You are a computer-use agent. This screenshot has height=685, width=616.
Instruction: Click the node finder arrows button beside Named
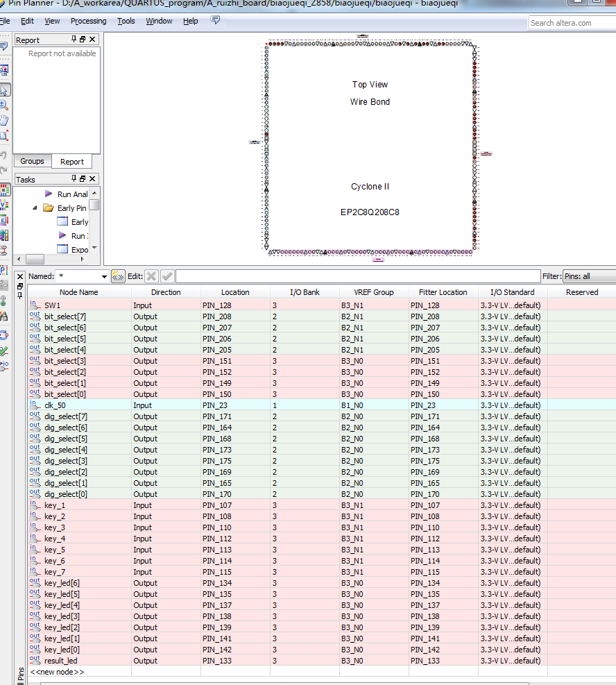coord(118,276)
